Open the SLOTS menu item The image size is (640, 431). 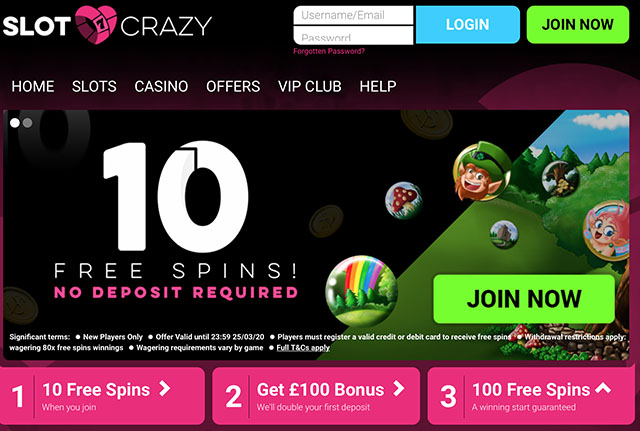click(94, 87)
